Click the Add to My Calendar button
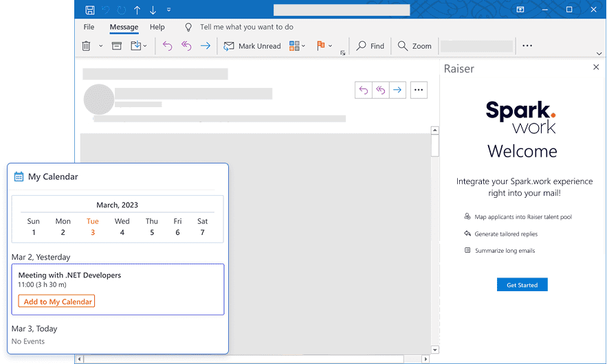 coord(56,302)
